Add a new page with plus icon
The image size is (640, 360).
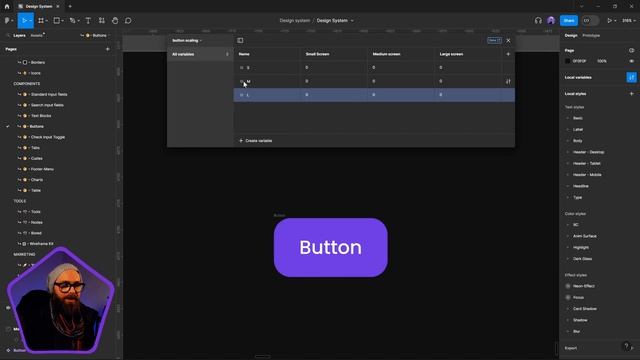coord(108,49)
